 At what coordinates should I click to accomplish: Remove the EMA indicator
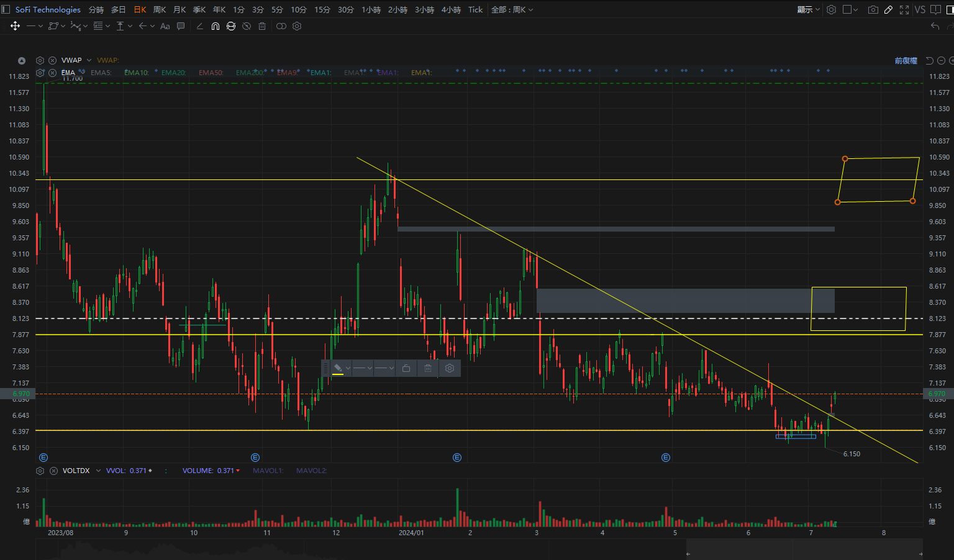pyautogui.click(x=53, y=73)
